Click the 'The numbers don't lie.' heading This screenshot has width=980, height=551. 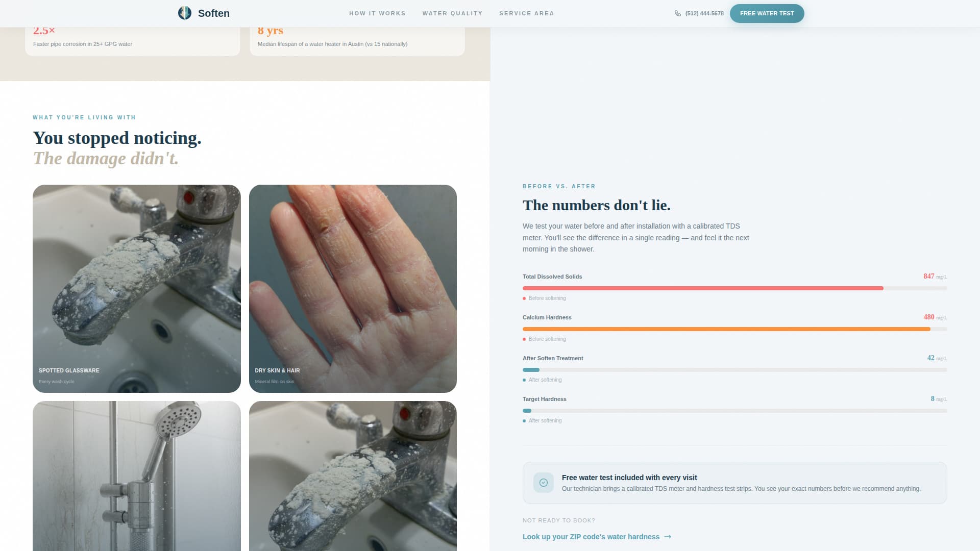pyautogui.click(x=596, y=205)
